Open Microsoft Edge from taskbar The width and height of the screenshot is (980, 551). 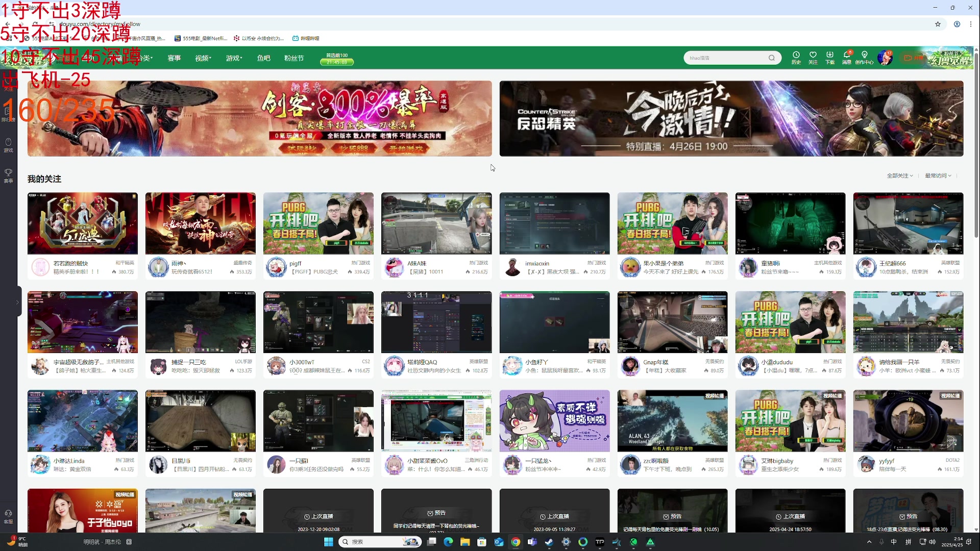[448, 542]
